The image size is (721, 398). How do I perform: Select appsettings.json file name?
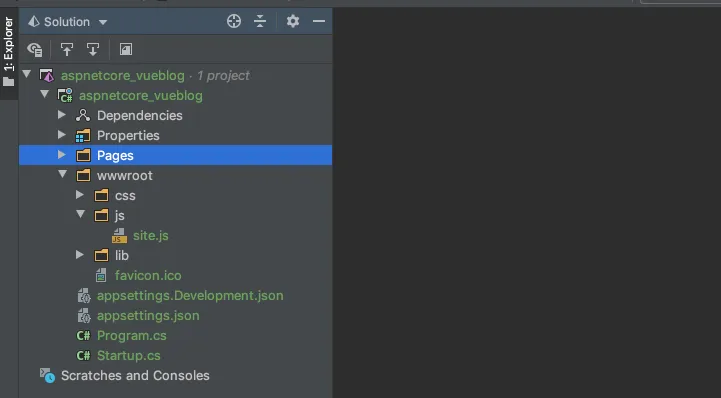coord(148,316)
